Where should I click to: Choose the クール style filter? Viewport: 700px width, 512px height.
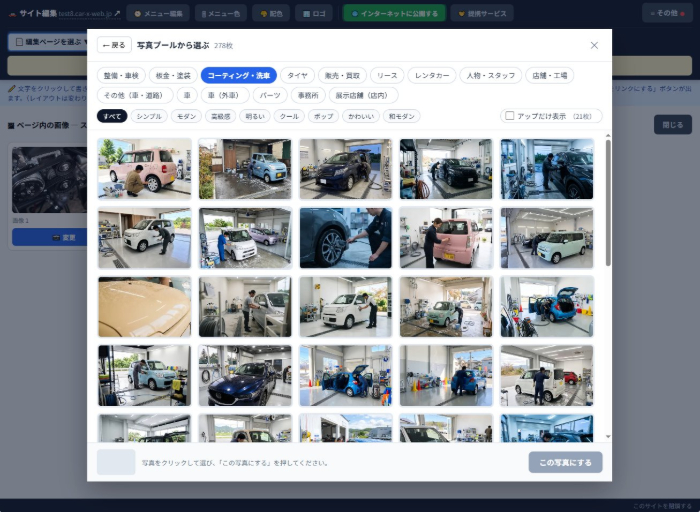point(289,116)
